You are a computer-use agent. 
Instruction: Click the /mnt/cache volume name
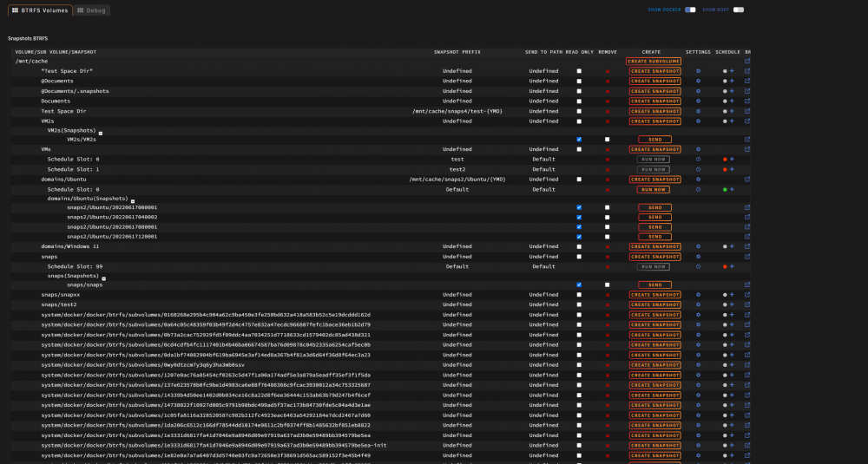tap(31, 62)
